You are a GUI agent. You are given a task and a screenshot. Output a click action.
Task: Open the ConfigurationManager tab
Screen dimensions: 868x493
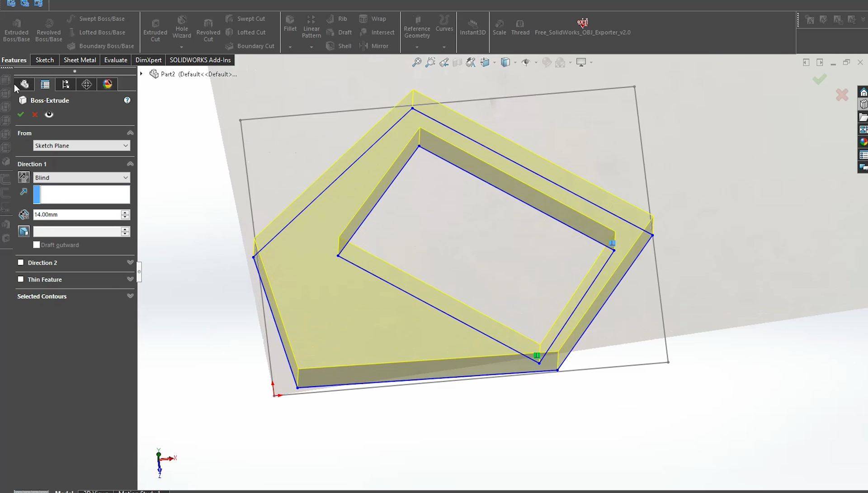[66, 84]
